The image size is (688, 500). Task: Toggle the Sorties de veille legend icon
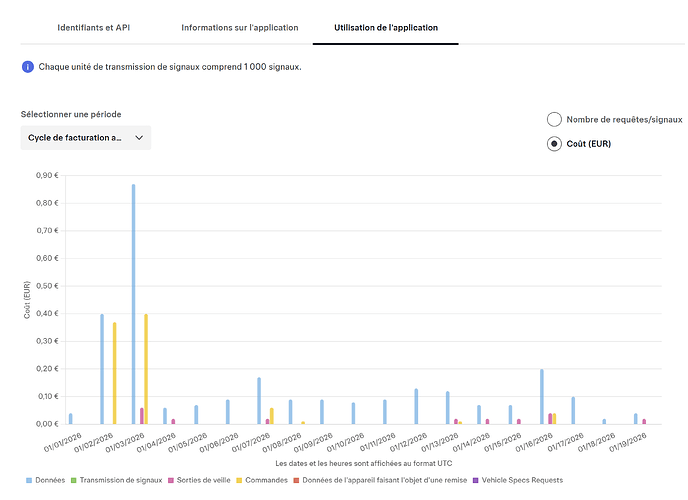[x=169, y=481]
